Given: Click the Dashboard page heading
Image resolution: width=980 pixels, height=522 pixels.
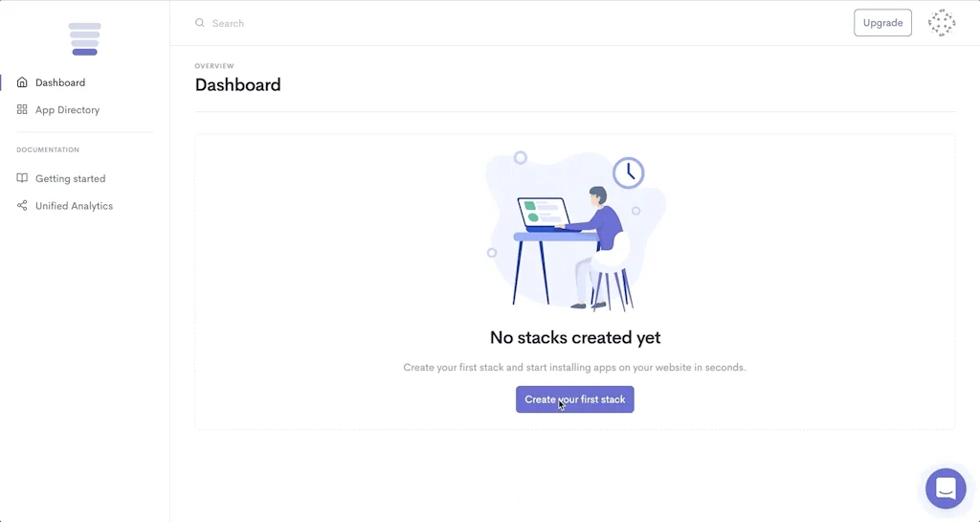Looking at the screenshot, I should (x=238, y=85).
